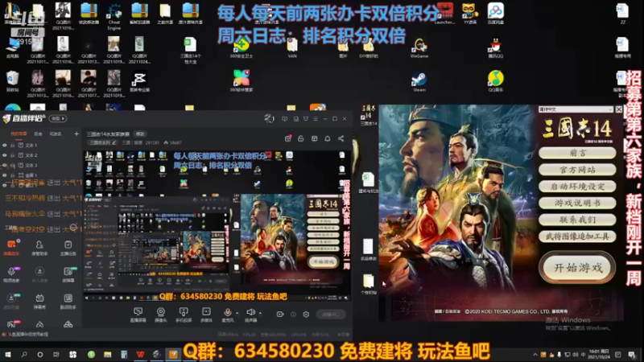Toggle visibility of 文本 2 layer
Image resolution: width=644 pixels, height=362 pixels.
tap(5, 155)
